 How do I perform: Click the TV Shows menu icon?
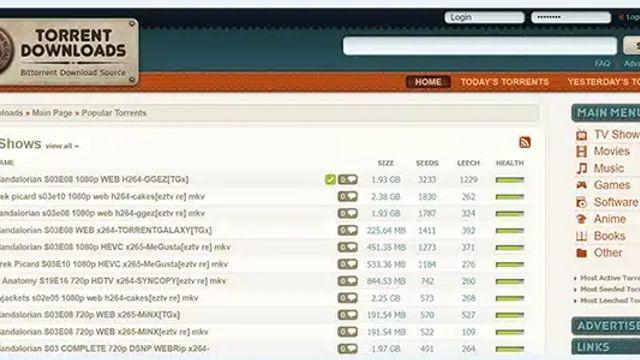tap(581, 135)
